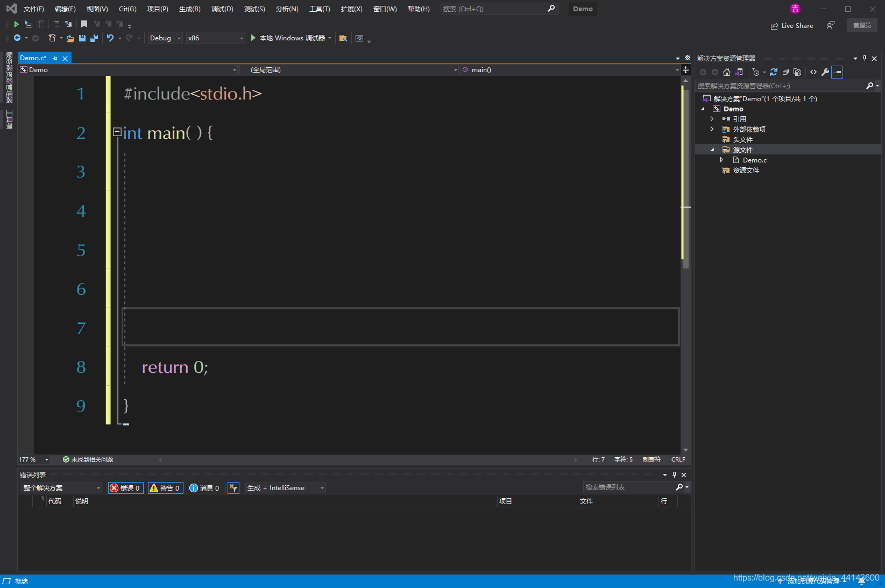
Task: Open the whole-solution scope dropdown in Error List
Action: [61, 488]
